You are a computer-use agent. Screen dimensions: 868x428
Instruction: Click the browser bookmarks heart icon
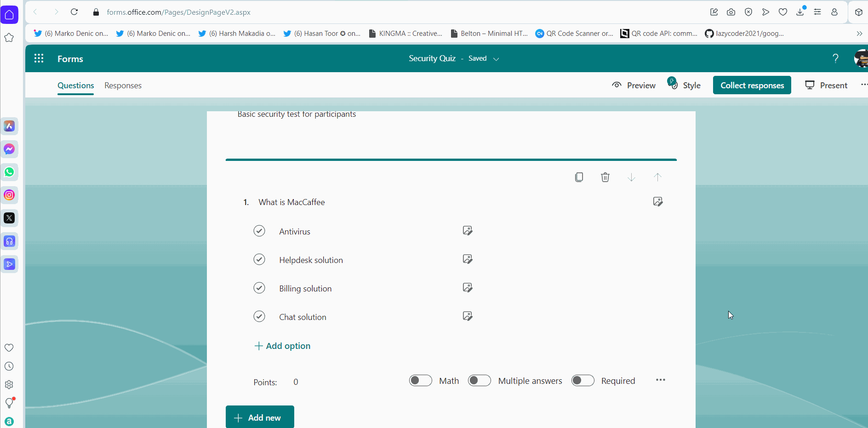783,12
